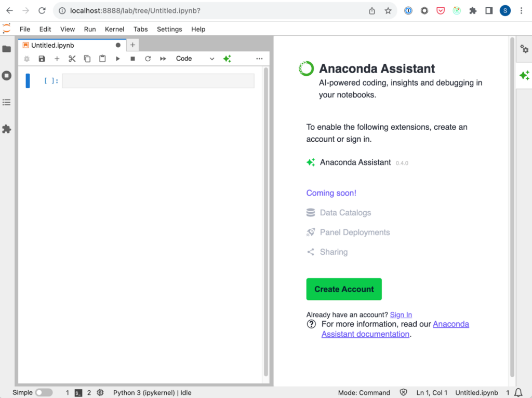Viewport: 532px width, 398px height.
Task: Click the JupyterLab logo
Action: coord(6,29)
